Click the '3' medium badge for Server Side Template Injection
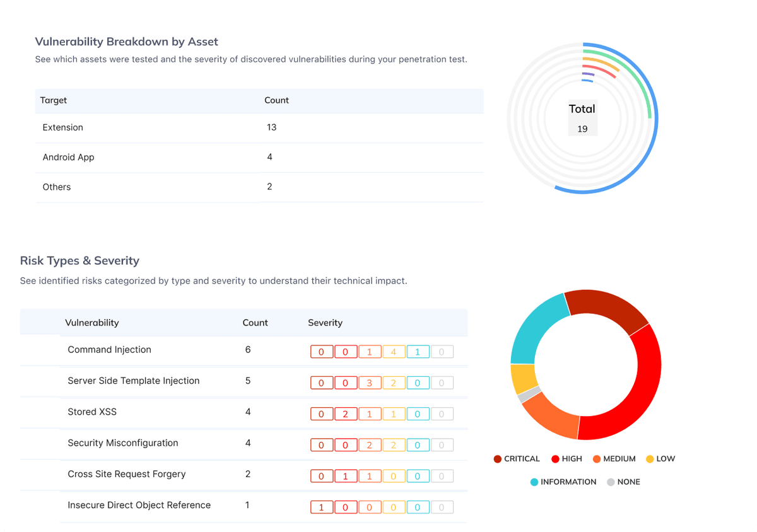This screenshot has width=757, height=532. click(370, 383)
